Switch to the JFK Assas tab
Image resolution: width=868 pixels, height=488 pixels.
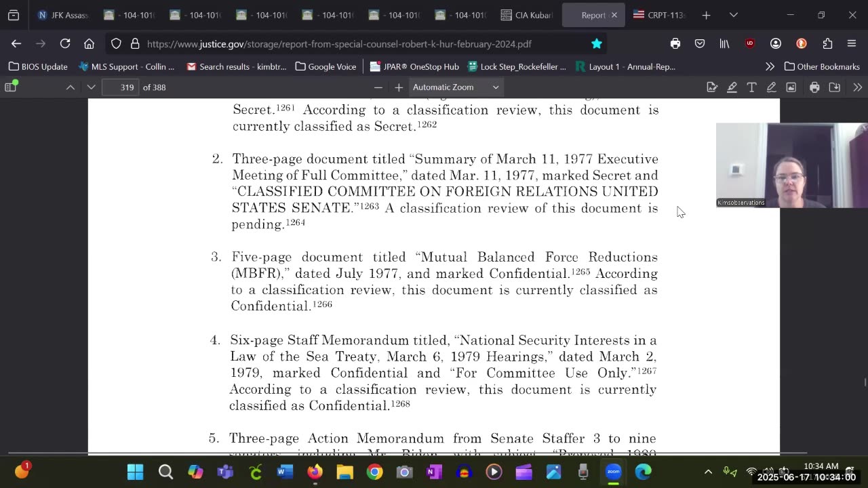62,15
